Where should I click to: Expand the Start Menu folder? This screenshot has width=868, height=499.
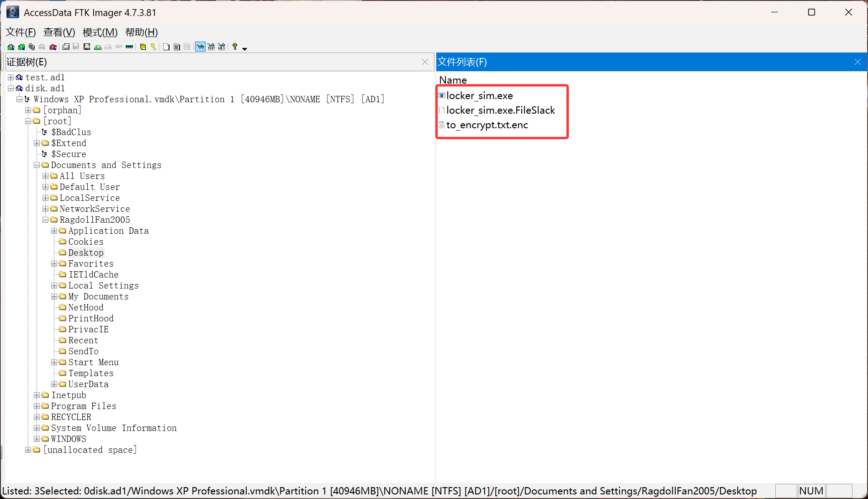pos(54,362)
